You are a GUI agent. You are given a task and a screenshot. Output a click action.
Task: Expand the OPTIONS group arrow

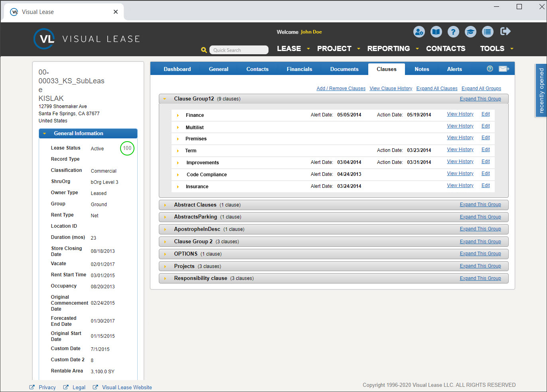pos(165,254)
